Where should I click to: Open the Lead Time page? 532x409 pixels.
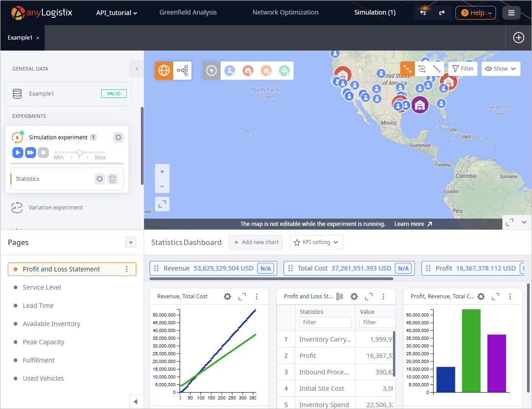[x=38, y=306]
